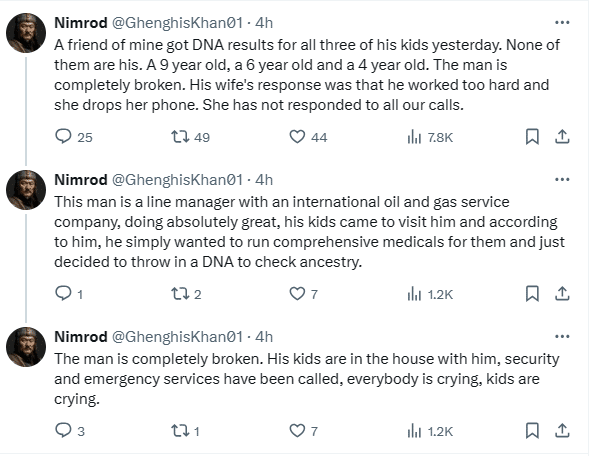The height and width of the screenshot is (456, 605).
Task: Share the first tweet about DNA results
Action: click(x=562, y=137)
